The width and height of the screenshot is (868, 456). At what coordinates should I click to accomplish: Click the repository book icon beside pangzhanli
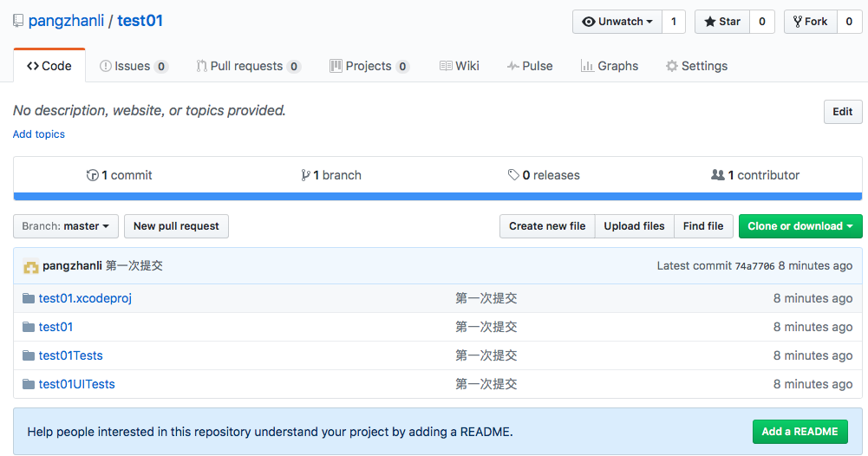click(18, 21)
